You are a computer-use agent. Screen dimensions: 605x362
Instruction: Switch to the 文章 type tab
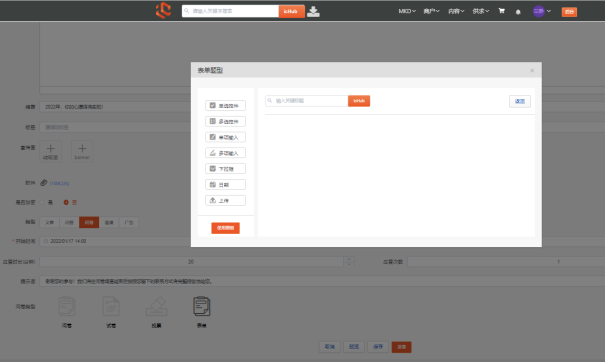(50, 222)
